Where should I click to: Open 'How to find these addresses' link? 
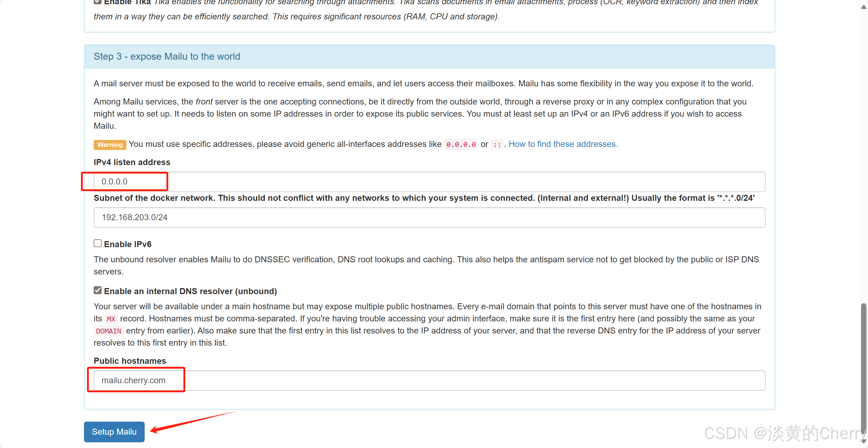click(563, 144)
